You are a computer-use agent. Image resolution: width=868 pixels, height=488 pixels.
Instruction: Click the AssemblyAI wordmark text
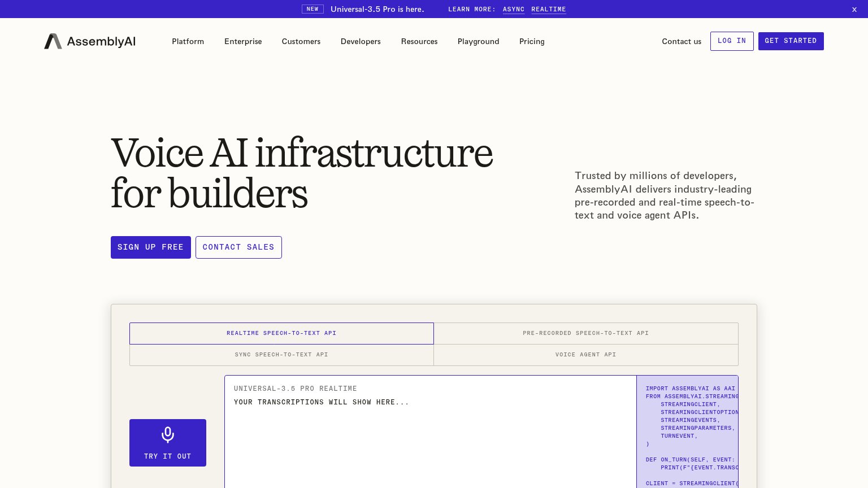tap(101, 41)
